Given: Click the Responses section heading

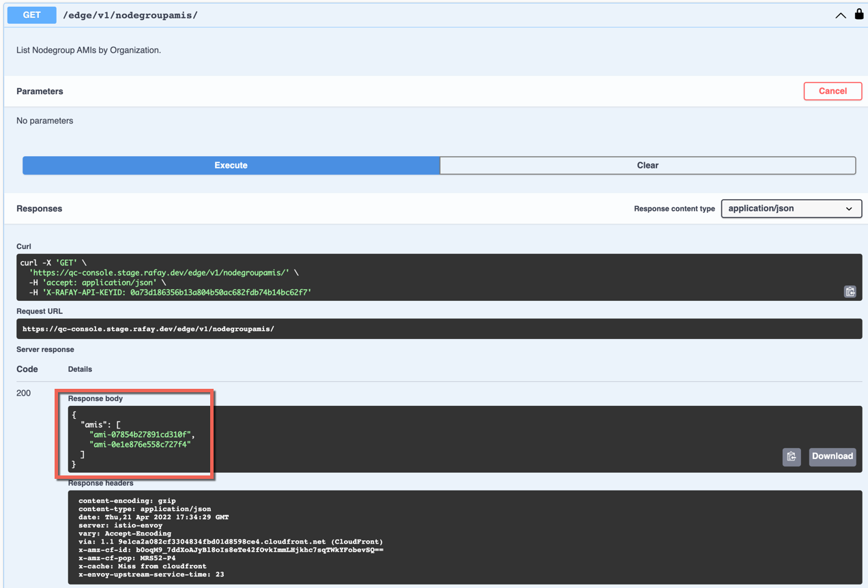Looking at the screenshot, I should pos(39,209).
